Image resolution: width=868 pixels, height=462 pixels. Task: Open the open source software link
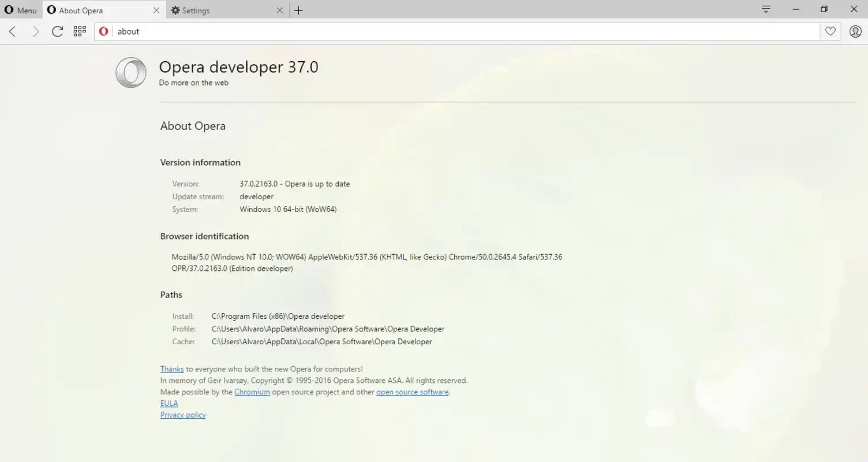point(413,392)
